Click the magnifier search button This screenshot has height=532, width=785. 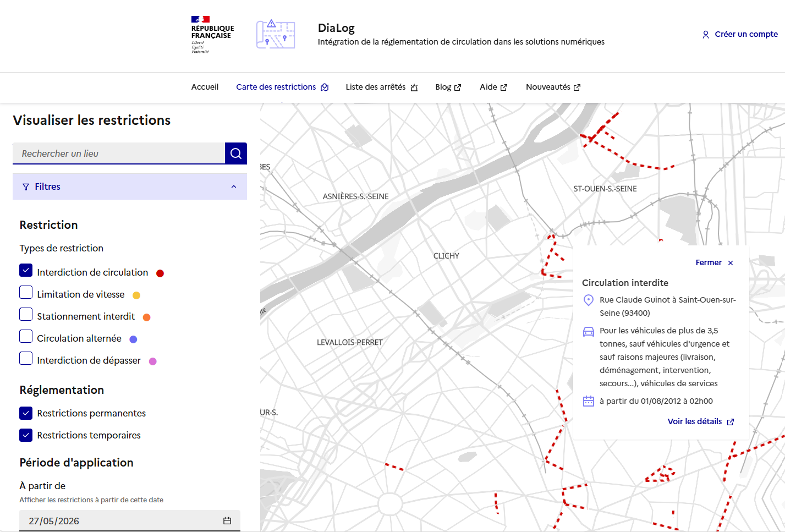236,153
